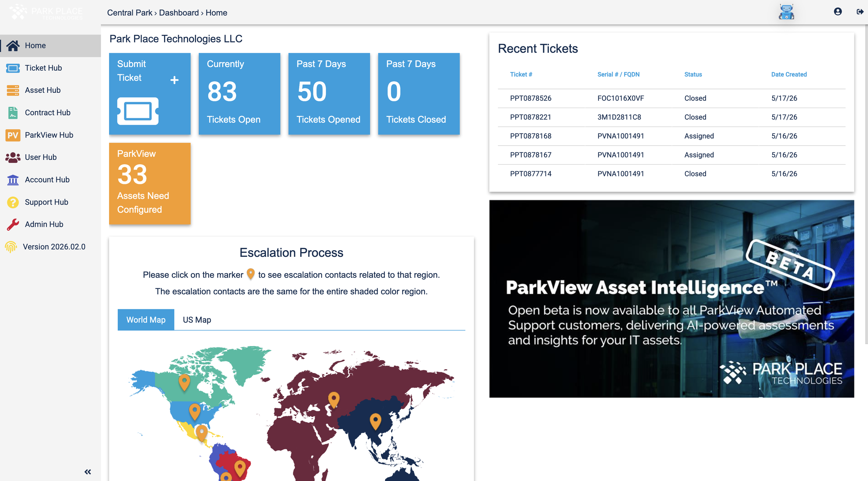This screenshot has height=481, width=868.
Task: Click the Home breadcrumb link
Action: (x=216, y=13)
